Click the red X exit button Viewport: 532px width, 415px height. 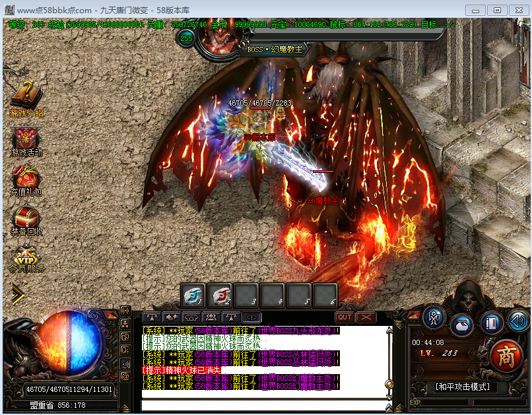[x=366, y=317]
